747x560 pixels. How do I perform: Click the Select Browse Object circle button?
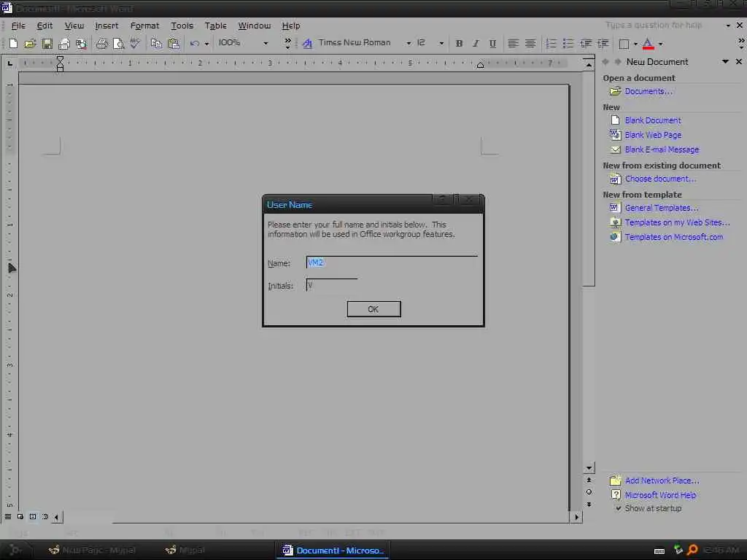pos(589,492)
